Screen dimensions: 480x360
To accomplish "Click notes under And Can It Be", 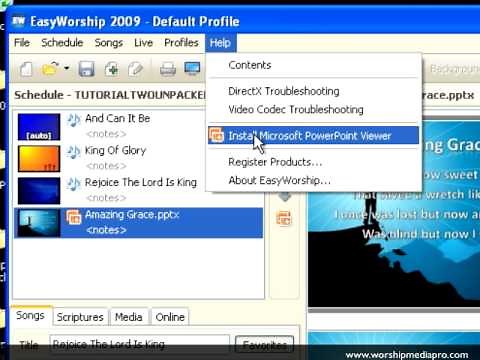I will [x=106, y=134].
